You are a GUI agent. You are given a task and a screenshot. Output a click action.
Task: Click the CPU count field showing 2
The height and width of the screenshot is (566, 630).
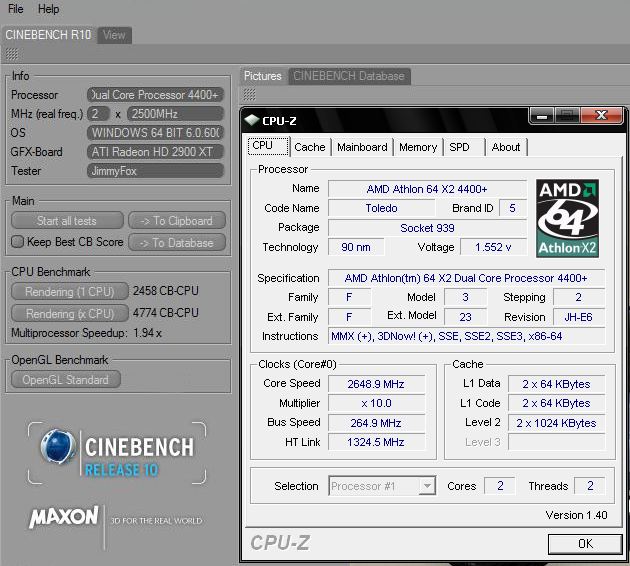click(98, 114)
